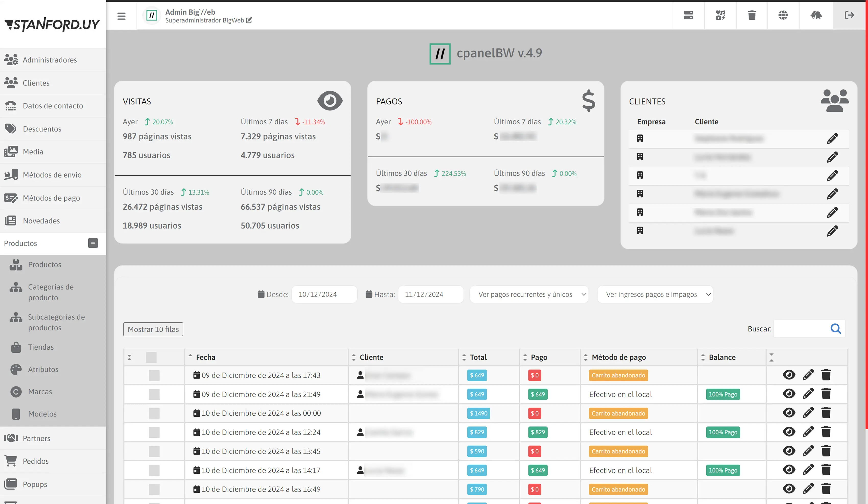The height and width of the screenshot is (504, 868).
Task: Edit the 10 Diciembre 12:24 order
Action: [808, 432]
